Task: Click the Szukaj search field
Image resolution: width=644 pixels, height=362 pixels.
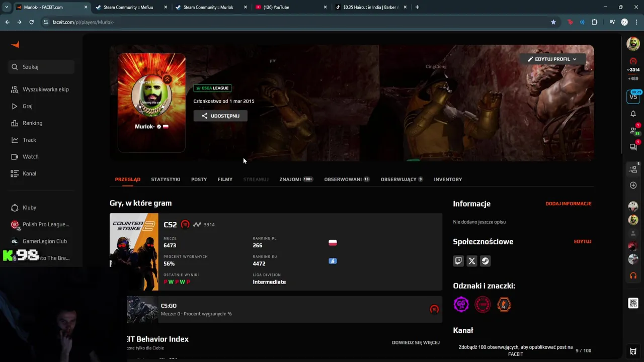Action: pos(41,67)
